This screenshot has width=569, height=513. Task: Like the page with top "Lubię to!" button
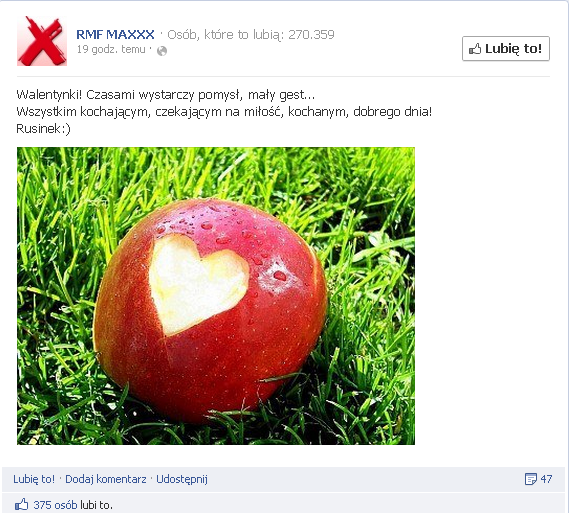click(x=506, y=49)
